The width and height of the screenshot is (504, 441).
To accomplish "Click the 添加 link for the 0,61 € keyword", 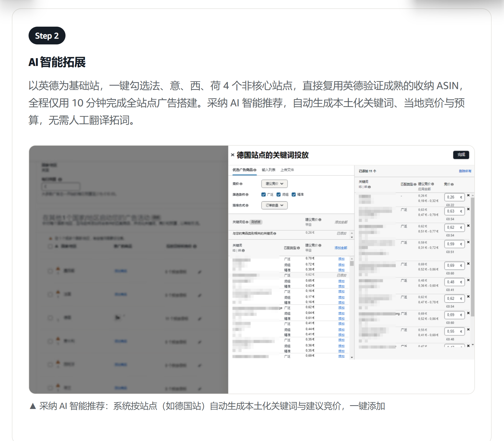I will click(341, 318).
